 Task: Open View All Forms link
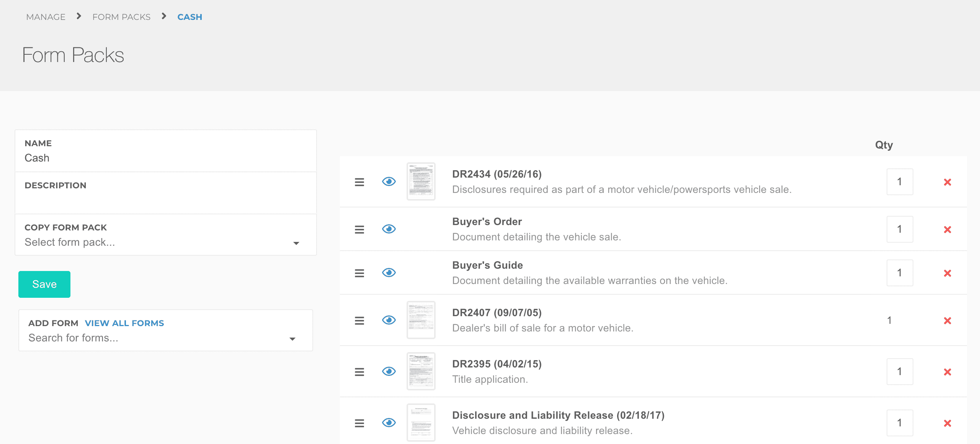124,323
